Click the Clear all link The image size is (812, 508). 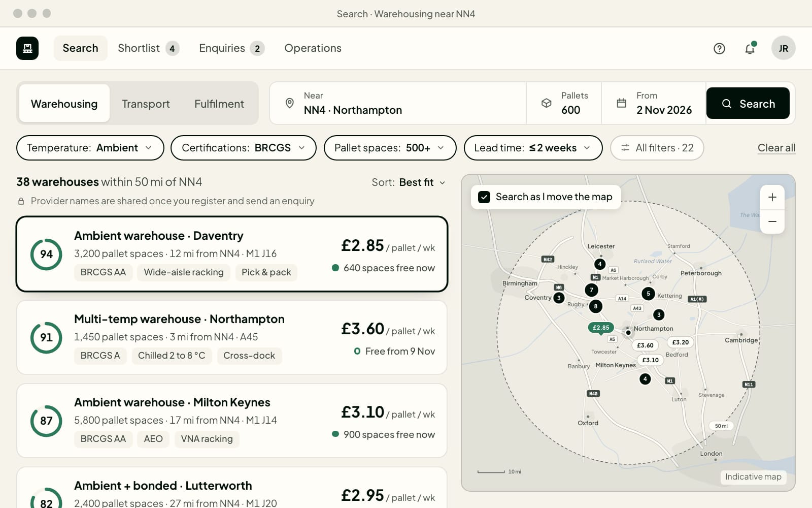776,148
